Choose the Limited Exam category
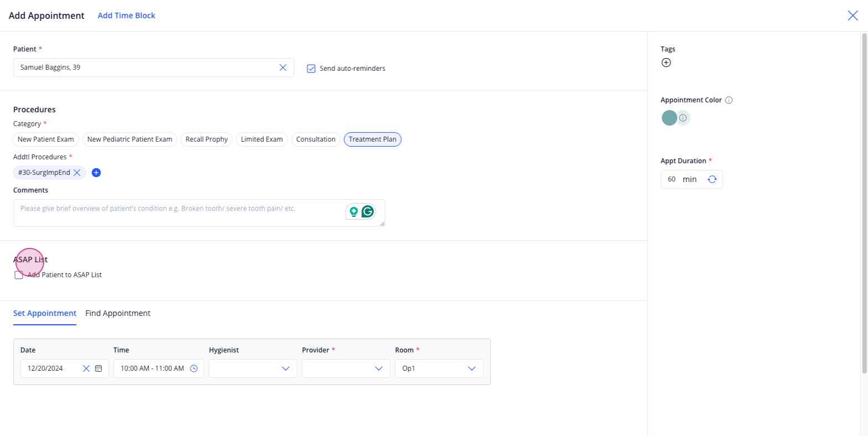The width and height of the screenshot is (868, 436). [262, 139]
